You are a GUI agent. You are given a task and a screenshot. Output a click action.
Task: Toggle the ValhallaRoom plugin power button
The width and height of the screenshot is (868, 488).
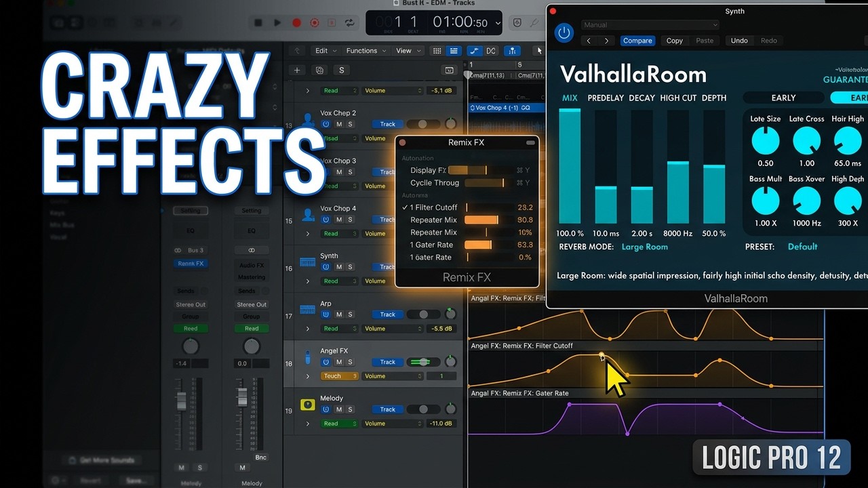point(564,32)
